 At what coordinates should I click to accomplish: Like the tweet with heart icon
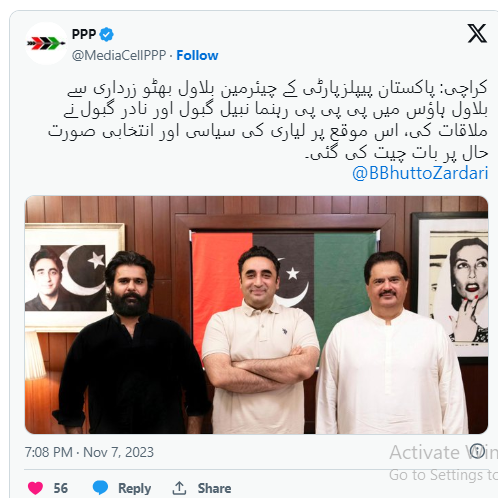(x=35, y=488)
